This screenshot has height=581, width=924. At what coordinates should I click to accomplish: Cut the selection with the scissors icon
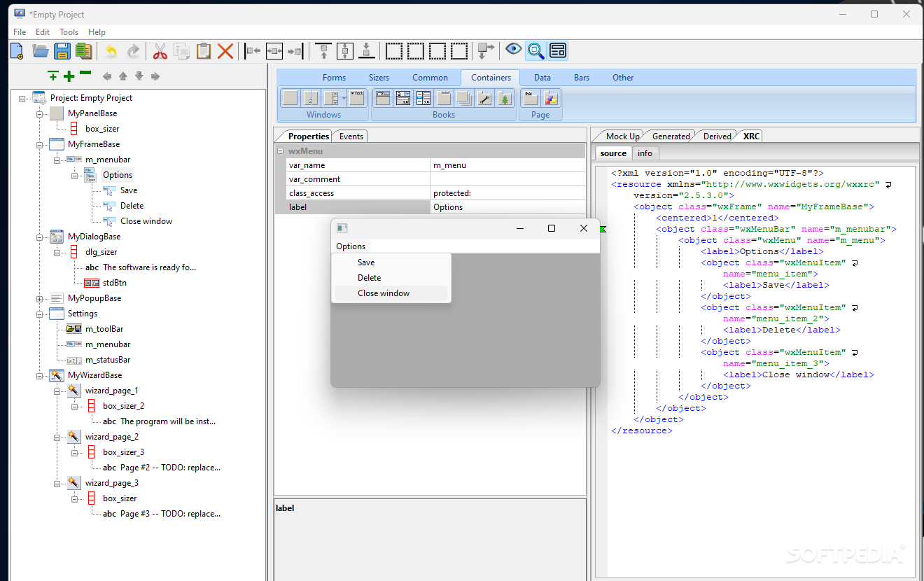point(160,50)
